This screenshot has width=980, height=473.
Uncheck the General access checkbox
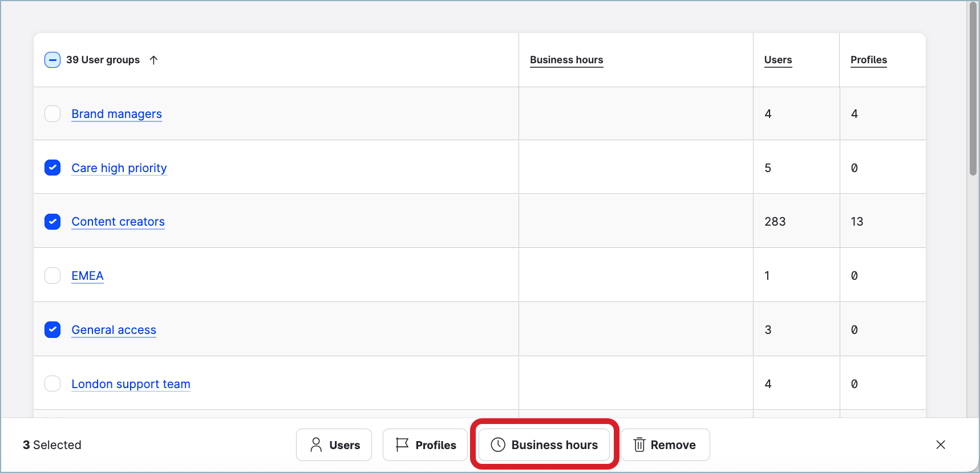pyautogui.click(x=52, y=329)
